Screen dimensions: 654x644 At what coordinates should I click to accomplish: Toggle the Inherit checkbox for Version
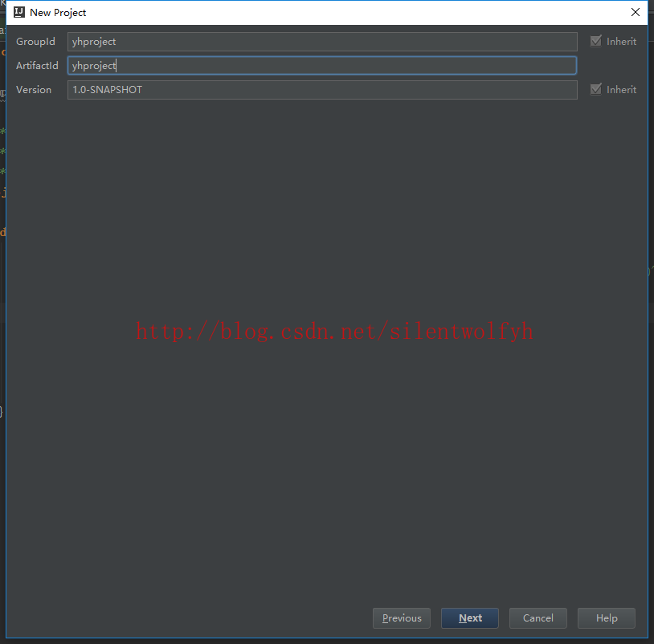[595, 90]
